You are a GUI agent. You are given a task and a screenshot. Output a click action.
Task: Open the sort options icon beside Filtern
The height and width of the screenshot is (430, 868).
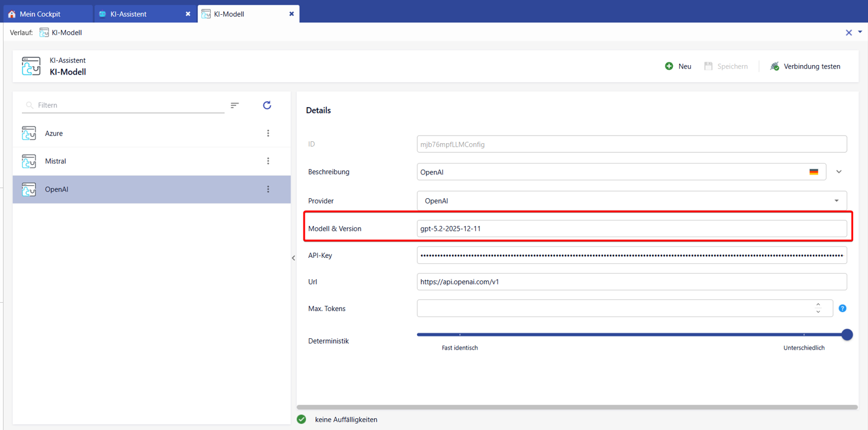click(235, 105)
